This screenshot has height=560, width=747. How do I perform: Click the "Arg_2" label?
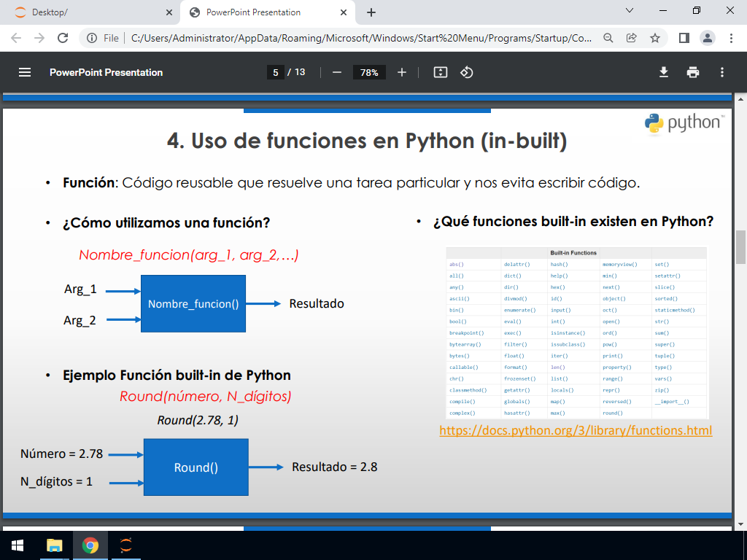pyautogui.click(x=80, y=321)
